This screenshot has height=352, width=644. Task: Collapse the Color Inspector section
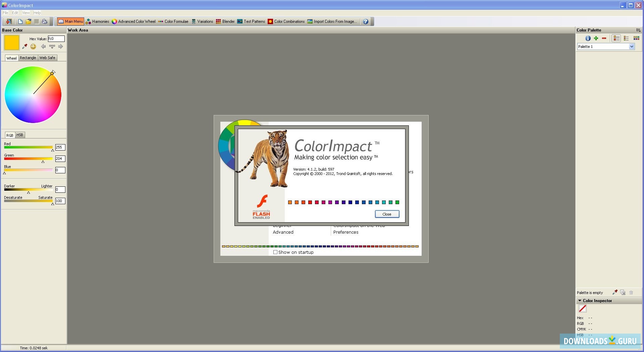(x=580, y=300)
